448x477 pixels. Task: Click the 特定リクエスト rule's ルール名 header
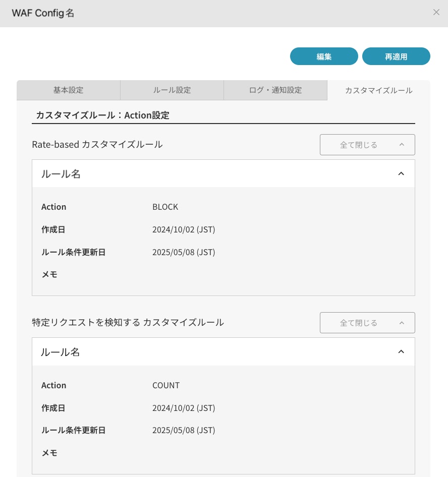[223, 351]
